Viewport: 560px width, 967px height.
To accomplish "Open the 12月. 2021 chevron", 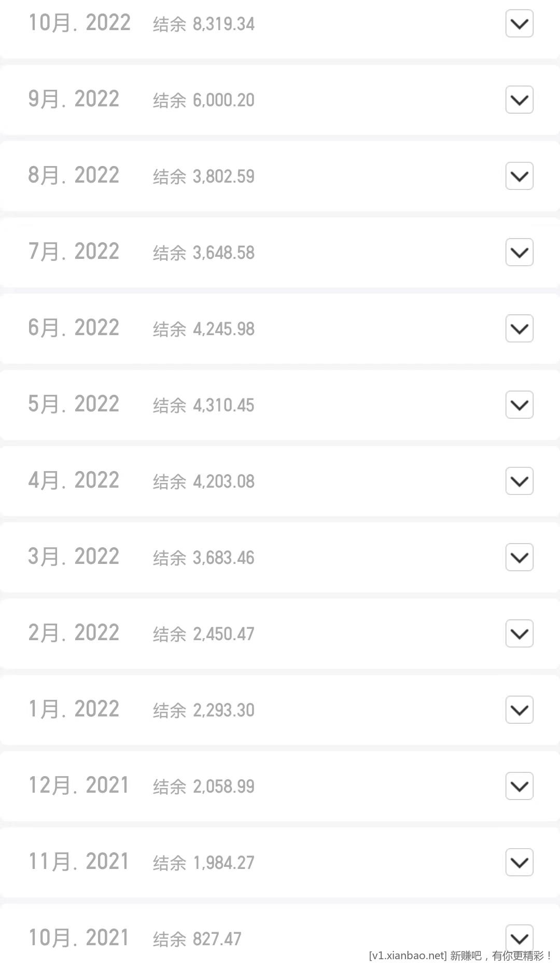I will (520, 786).
